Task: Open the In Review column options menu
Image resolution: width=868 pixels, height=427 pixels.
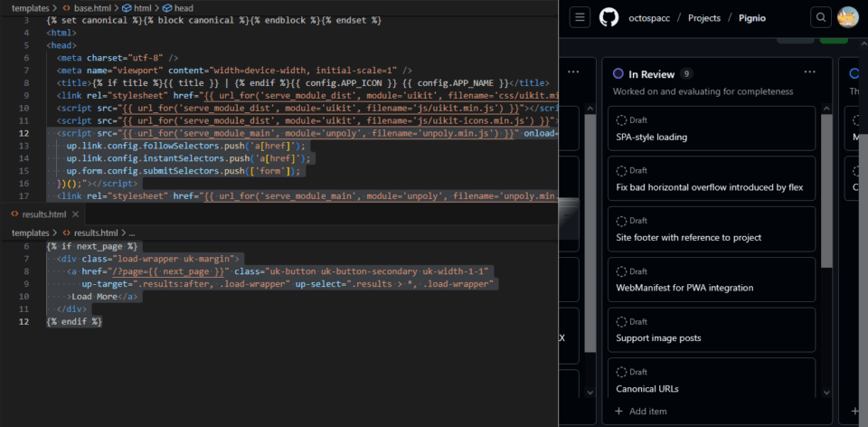Action: click(810, 72)
